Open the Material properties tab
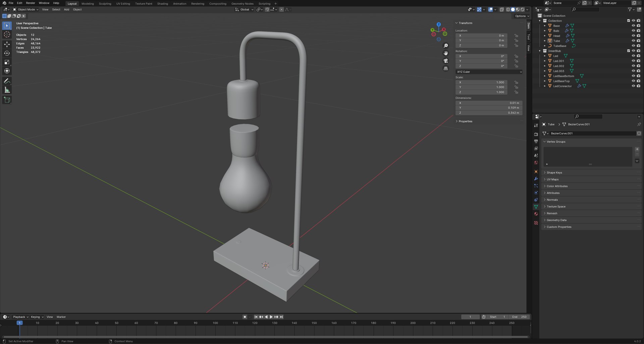The height and width of the screenshot is (344, 644). tap(536, 214)
